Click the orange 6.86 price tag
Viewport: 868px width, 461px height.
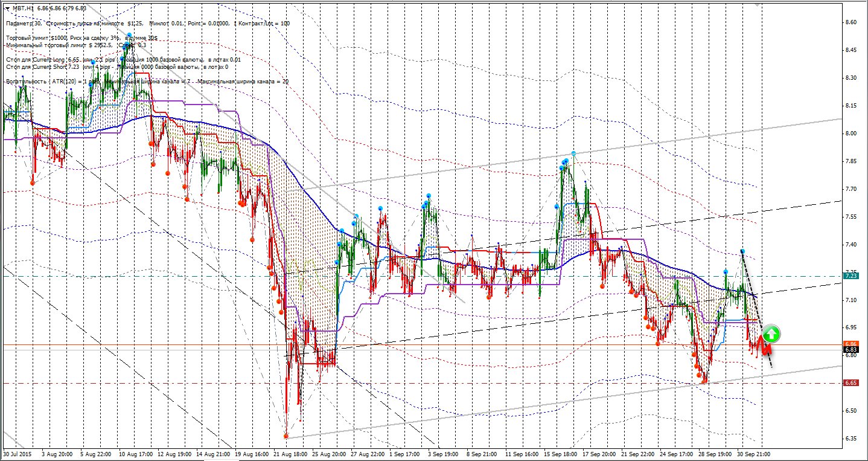click(x=851, y=344)
